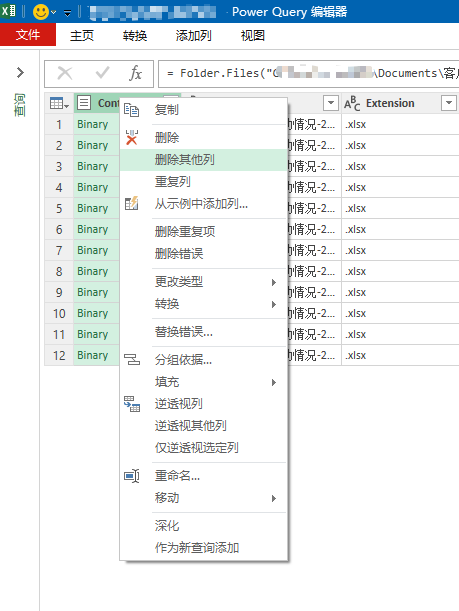This screenshot has height=611, width=459.
Task: Select 删除其他列 in context menu
Action: [x=204, y=160]
